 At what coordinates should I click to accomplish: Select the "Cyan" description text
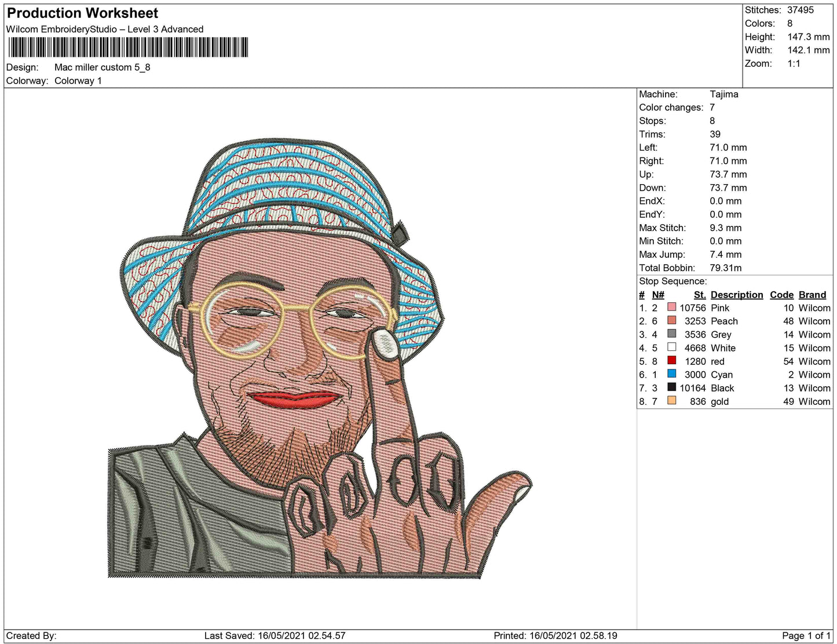722,374
